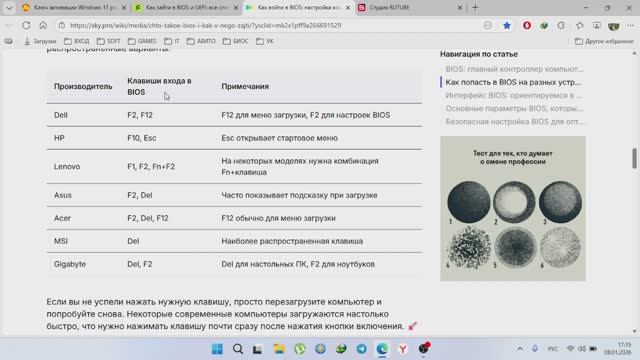Go to 'BIOS: главный контроллер' article section
Image resolution: width=640 pixels, height=360 pixels.
click(514, 69)
